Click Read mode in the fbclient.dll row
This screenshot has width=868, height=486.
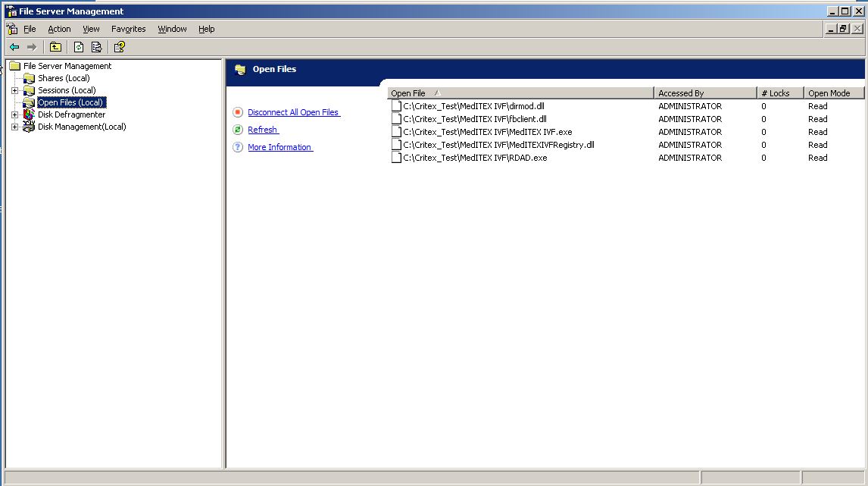coord(817,118)
